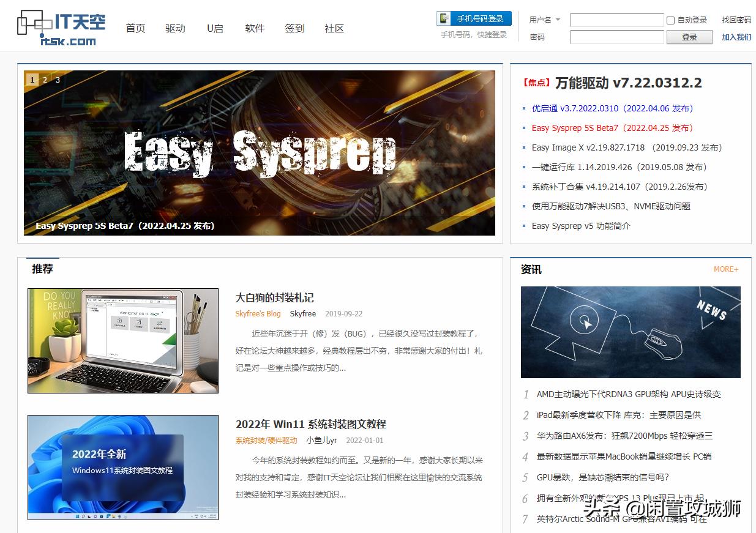Expand the 资讯 list via MORE+

(x=726, y=269)
